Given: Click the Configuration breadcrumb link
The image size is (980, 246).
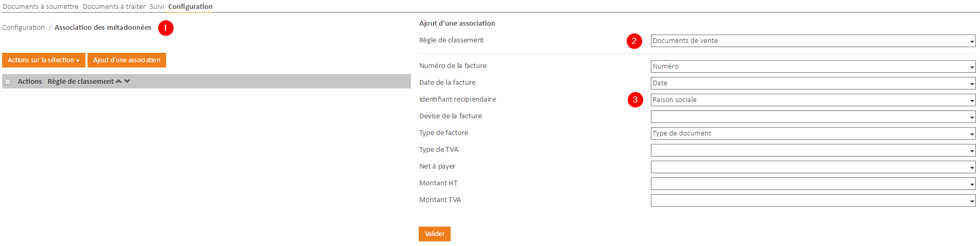Looking at the screenshot, I should click(24, 27).
